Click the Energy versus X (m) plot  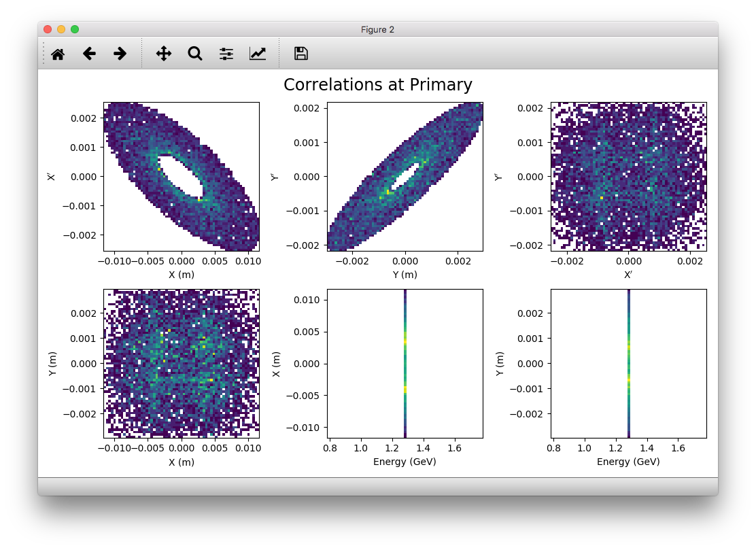[405, 364]
